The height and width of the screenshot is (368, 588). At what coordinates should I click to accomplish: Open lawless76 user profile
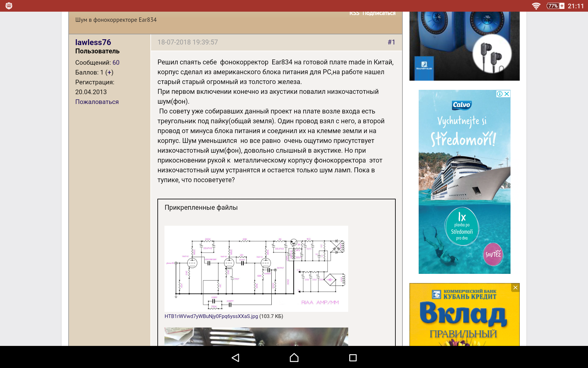pyautogui.click(x=93, y=42)
